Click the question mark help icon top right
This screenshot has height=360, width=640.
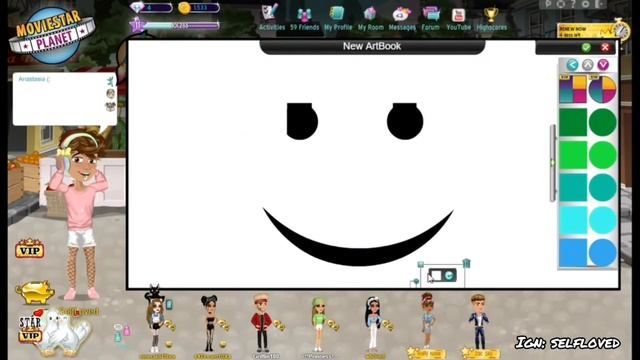click(x=573, y=4)
